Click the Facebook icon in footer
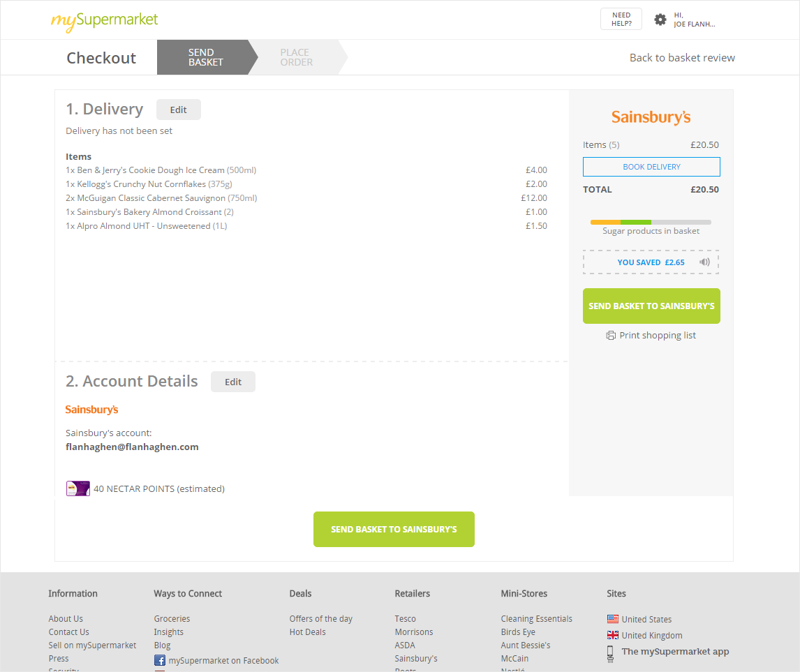800x672 pixels. [160, 661]
